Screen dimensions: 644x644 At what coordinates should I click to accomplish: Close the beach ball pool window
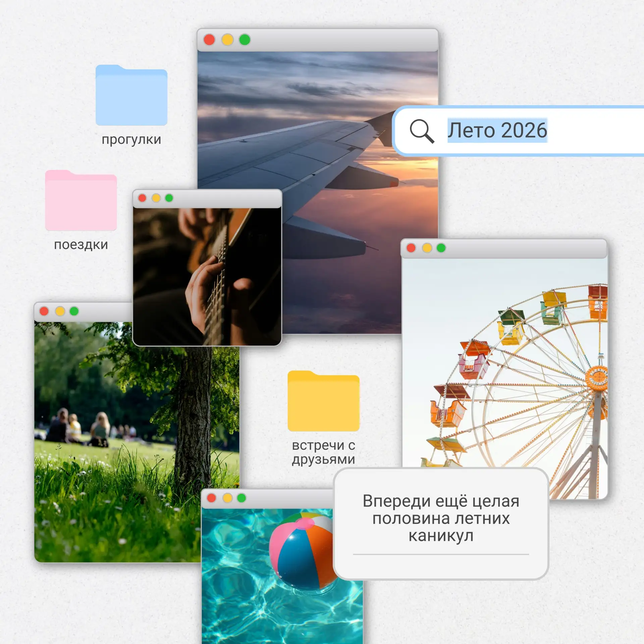click(x=211, y=498)
